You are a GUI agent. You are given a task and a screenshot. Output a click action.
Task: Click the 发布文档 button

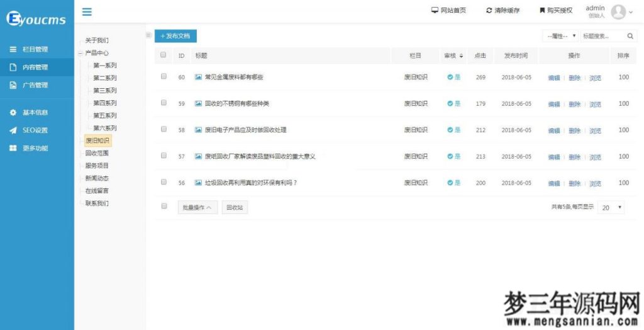(175, 36)
